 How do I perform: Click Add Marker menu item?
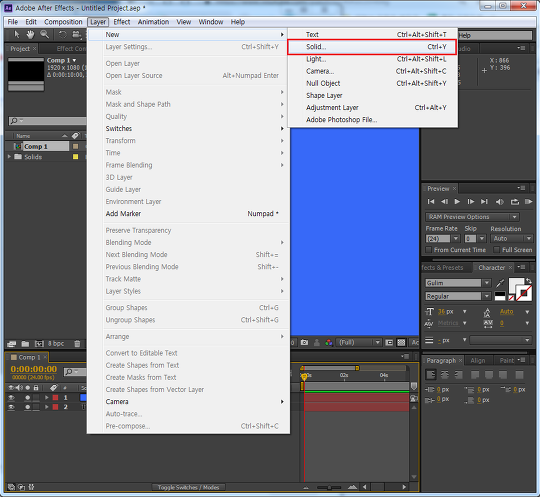tap(188, 214)
